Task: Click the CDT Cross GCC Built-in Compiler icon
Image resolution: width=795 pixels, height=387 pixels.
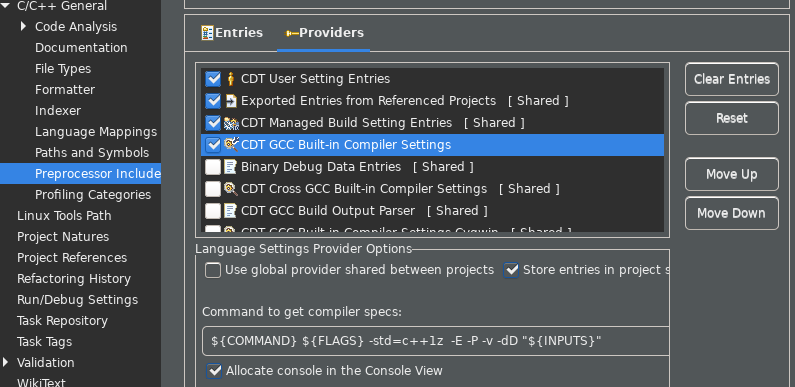Action: tap(231, 189)
